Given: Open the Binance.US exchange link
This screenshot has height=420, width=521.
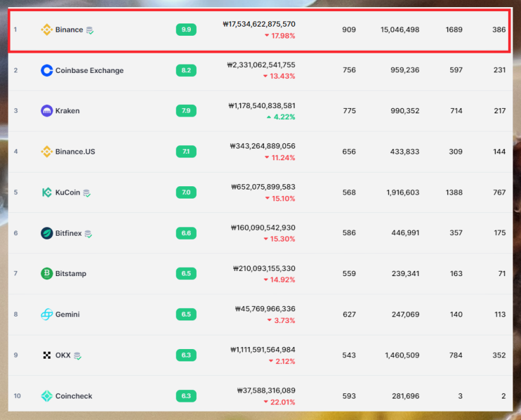Looking at the screenshot, I should (x=75, y=152).
